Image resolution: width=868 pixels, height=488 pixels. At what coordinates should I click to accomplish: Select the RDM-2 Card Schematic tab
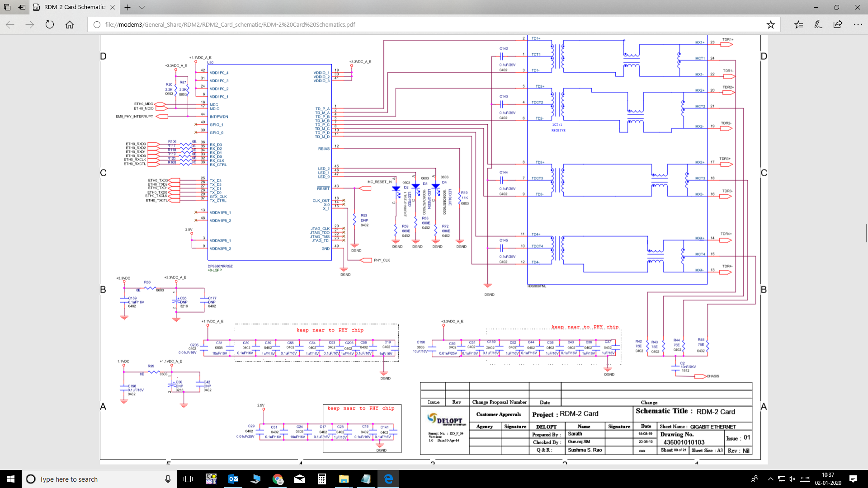[75, 7]
